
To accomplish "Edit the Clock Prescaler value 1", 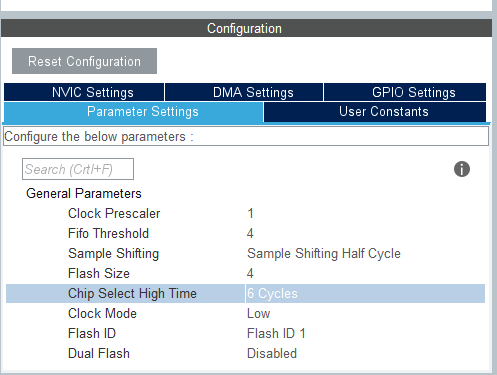I will [x=250, y=213].
